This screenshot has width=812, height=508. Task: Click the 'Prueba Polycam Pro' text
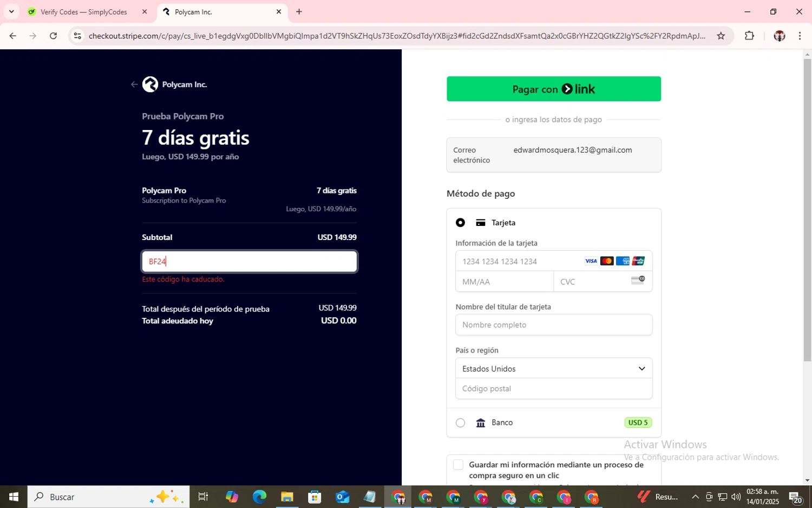click(182, 116)
